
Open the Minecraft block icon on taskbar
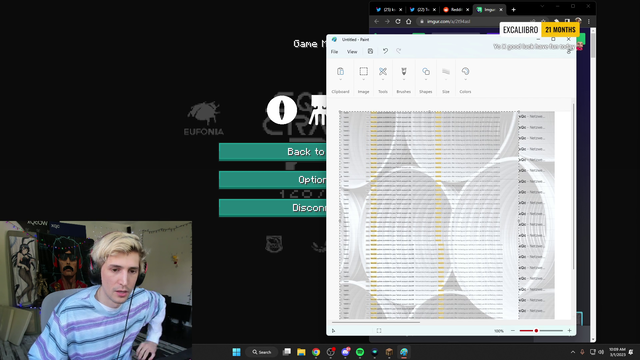pyautogui.click(x=389, y=352)
